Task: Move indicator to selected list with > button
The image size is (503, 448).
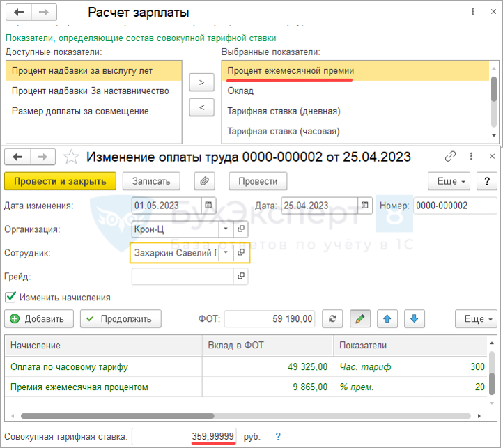Action: pos(201,82)
